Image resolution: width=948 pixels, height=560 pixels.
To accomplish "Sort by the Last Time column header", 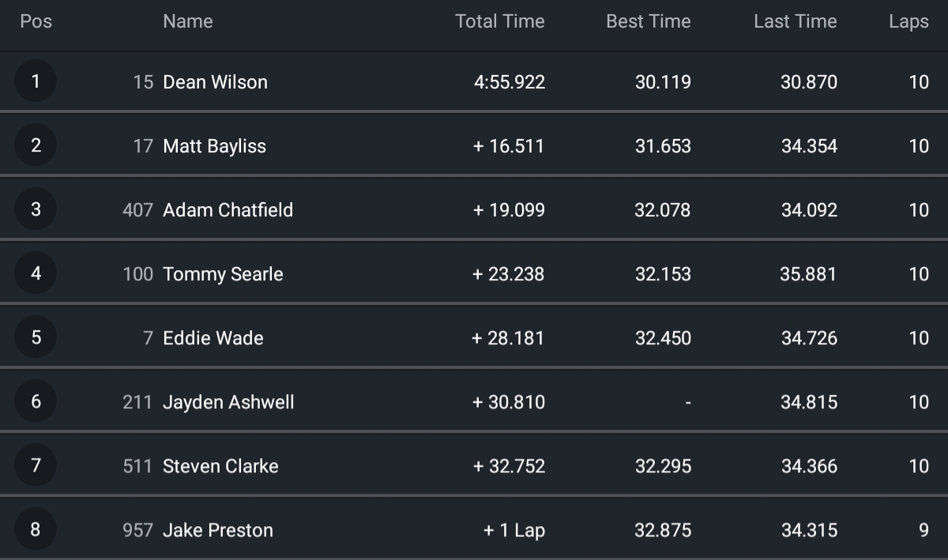I will tap(795, 21).
